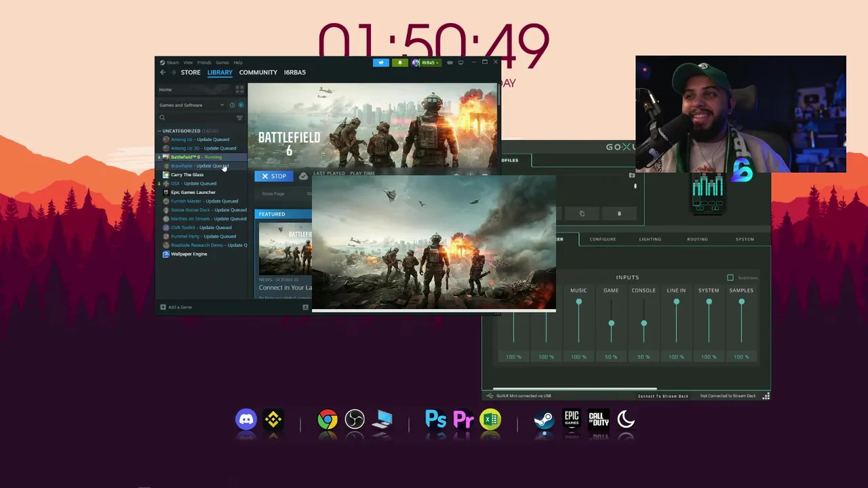
Task: Show recent activity clock filter in Steam
Action: pyautogui.click(x=232, y=105)
